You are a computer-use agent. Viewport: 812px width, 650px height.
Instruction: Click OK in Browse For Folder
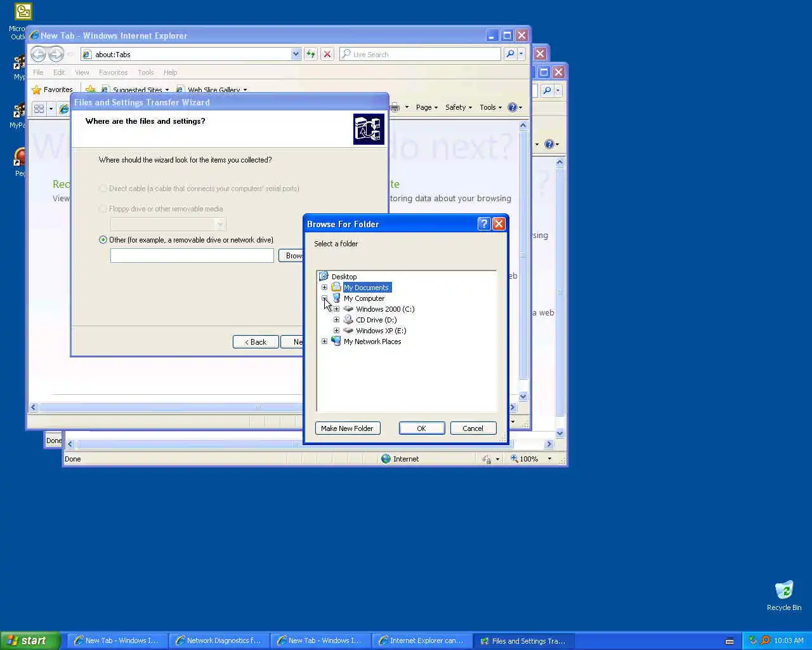tap(421, 428)
